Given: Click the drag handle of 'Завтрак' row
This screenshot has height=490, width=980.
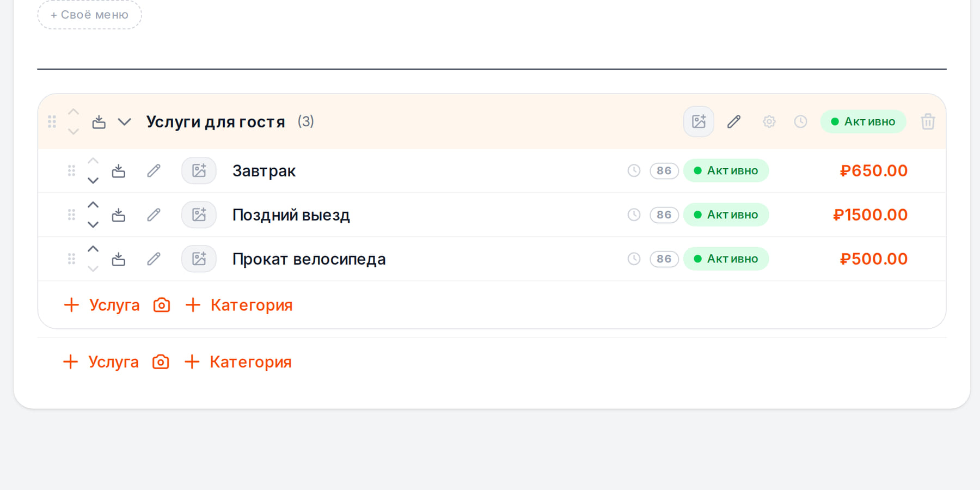Looking at the screenshot, I should tap(71, 171).
